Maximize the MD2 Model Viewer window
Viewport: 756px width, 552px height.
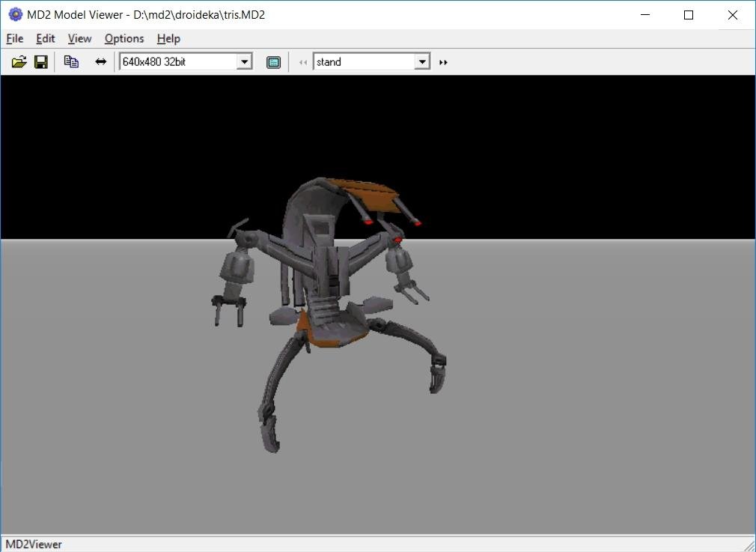tap(689, 15)
